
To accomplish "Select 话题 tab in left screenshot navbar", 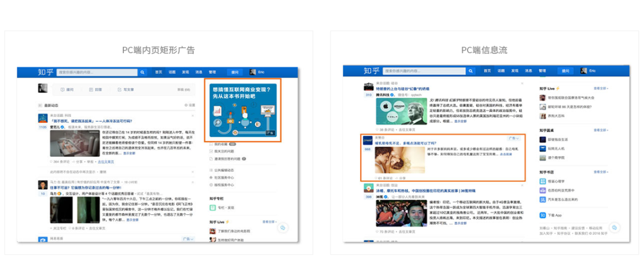I will click(x=172, y=72).
